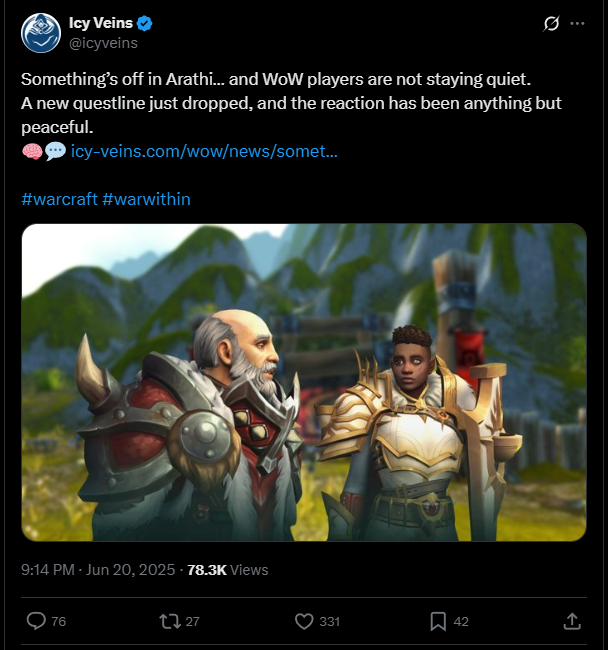The width and height of the screenshot is (608, 650).
Task: Click the 27 reposts count
Action: click(192, 621)
